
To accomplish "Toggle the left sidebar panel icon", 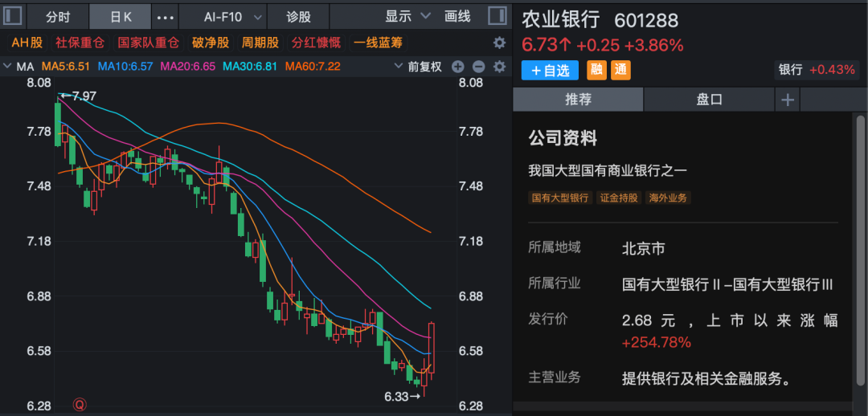I will click(x=13, y=15).
